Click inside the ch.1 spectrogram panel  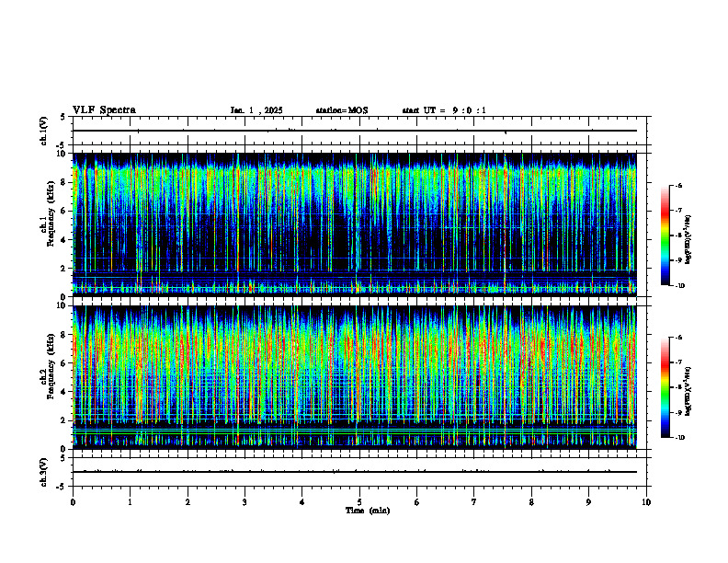tap(354, 224)
